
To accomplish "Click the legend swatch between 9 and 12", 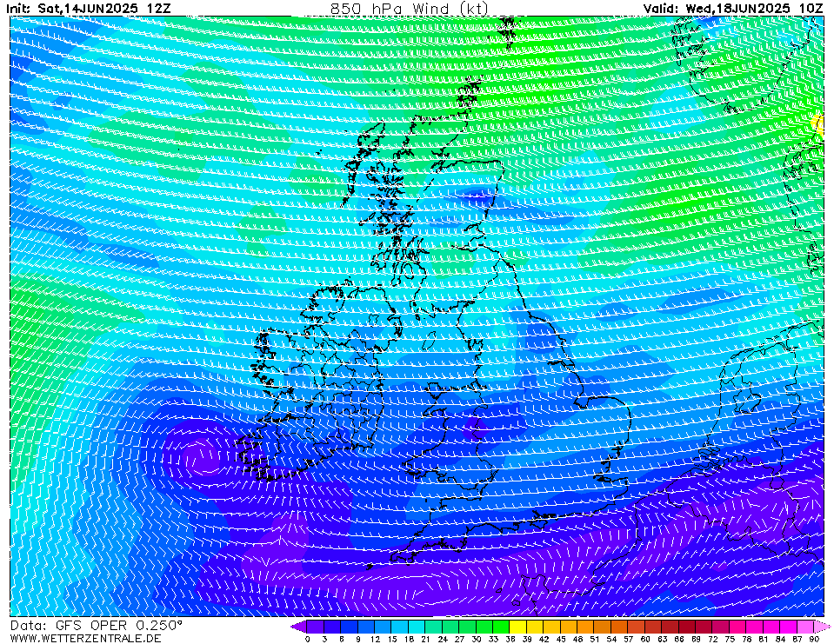I will click(366, 627).
